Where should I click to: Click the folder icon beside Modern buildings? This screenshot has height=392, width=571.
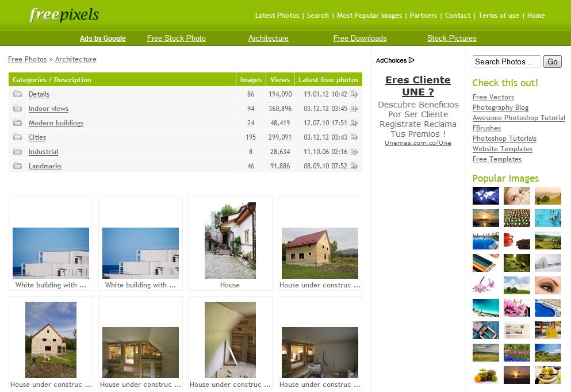pyautogui.click(x=17, y=122)
